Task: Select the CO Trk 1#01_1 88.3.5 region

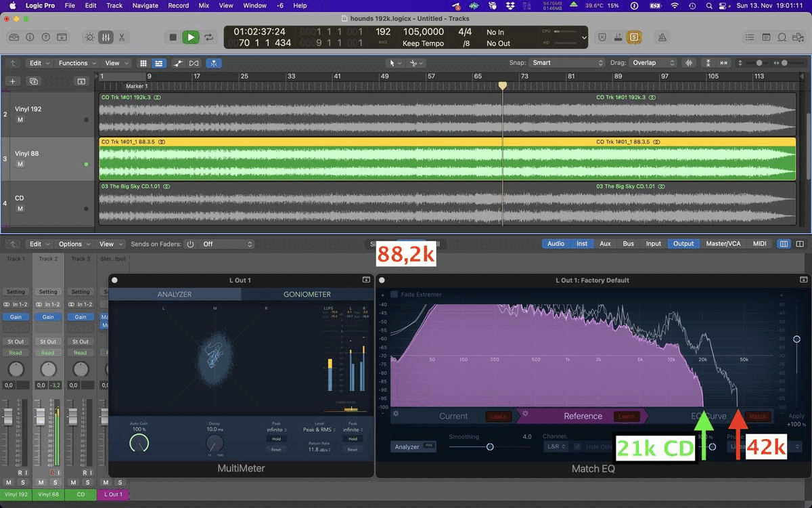Action: 447,159
